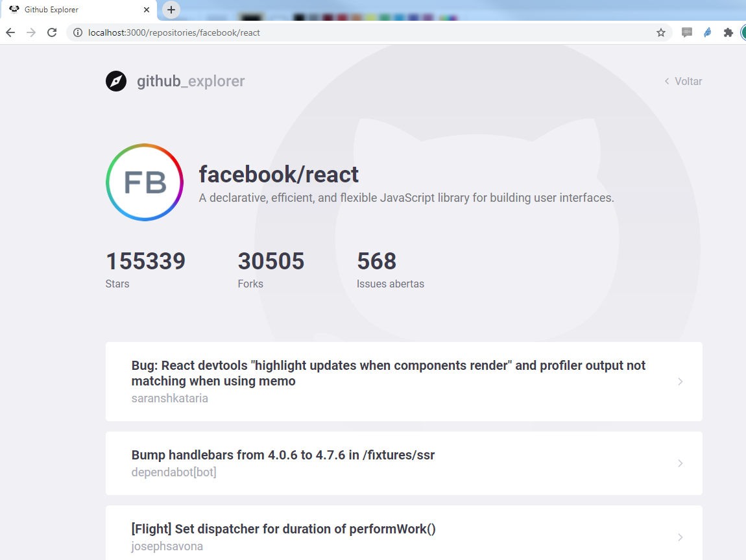View site information icon in address bar

click(78, 32)
